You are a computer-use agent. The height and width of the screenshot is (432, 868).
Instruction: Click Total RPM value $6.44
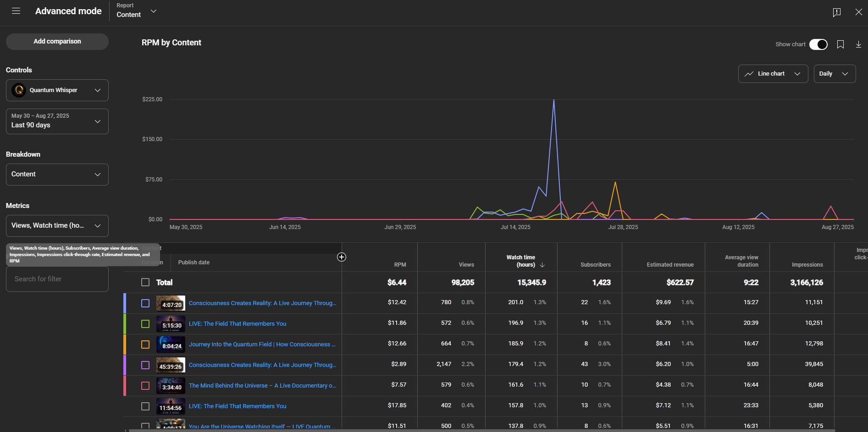[397, 283]
